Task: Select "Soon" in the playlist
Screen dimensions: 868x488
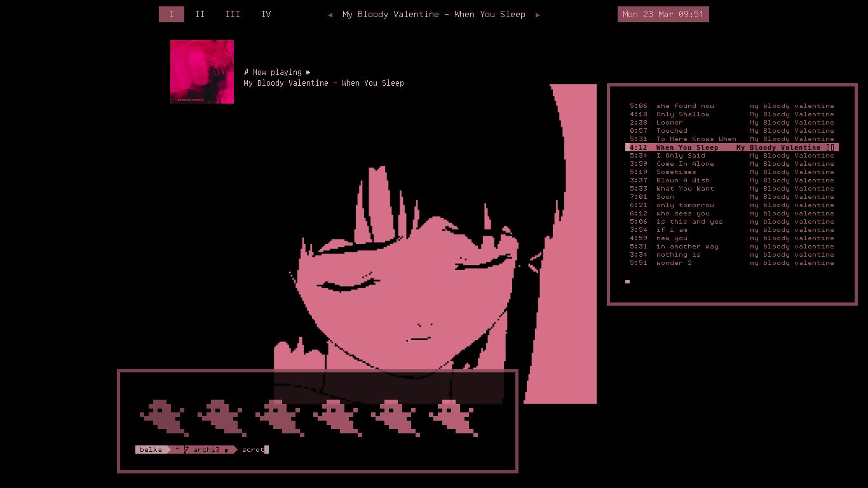Action: click(x=665, y=196)
